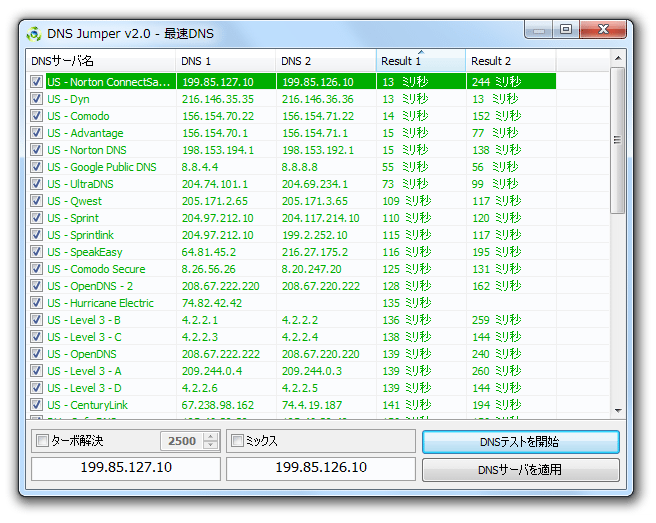Screen dimensions: 656x523
Task: Select the US - Norton DNS row
Action: (x=291, y=150)
